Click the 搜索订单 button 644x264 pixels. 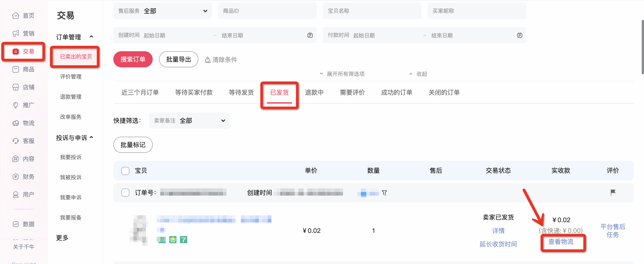[133, 60]
